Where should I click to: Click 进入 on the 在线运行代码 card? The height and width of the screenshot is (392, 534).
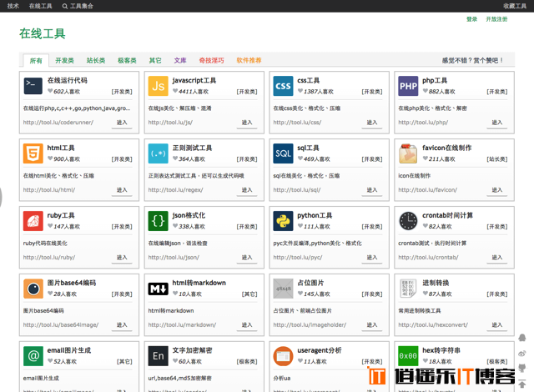pos(122,123)
